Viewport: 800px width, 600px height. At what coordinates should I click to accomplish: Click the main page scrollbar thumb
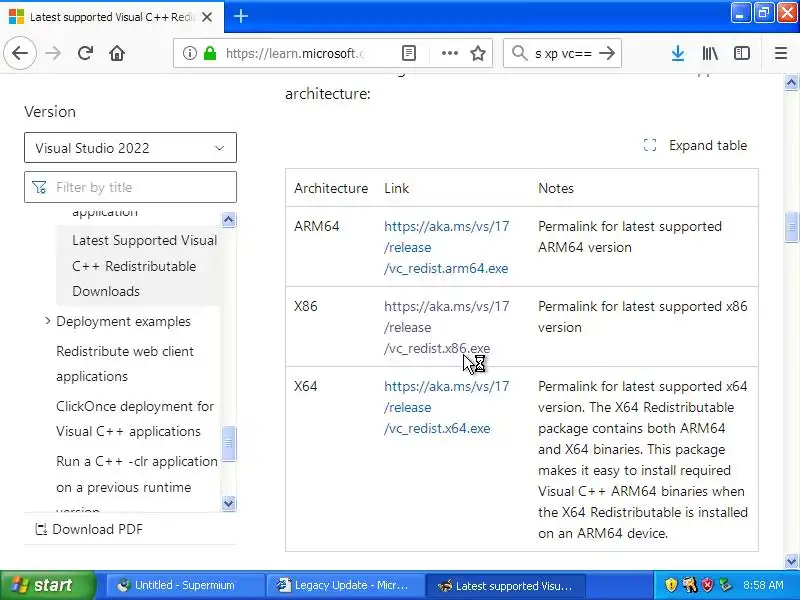click(x=791, y=227)
